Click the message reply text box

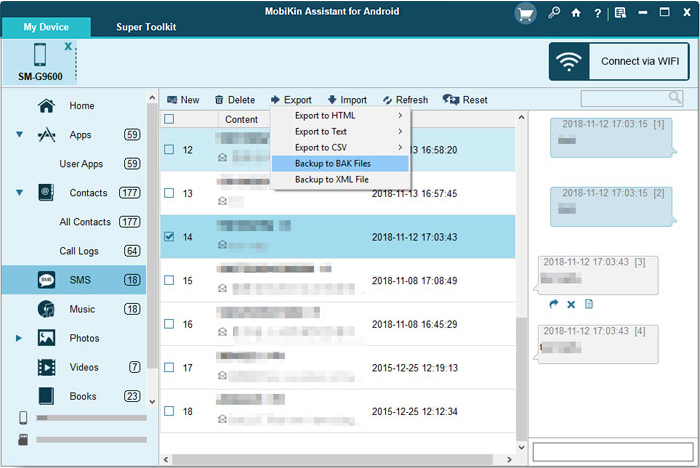[x=613, y=451]
